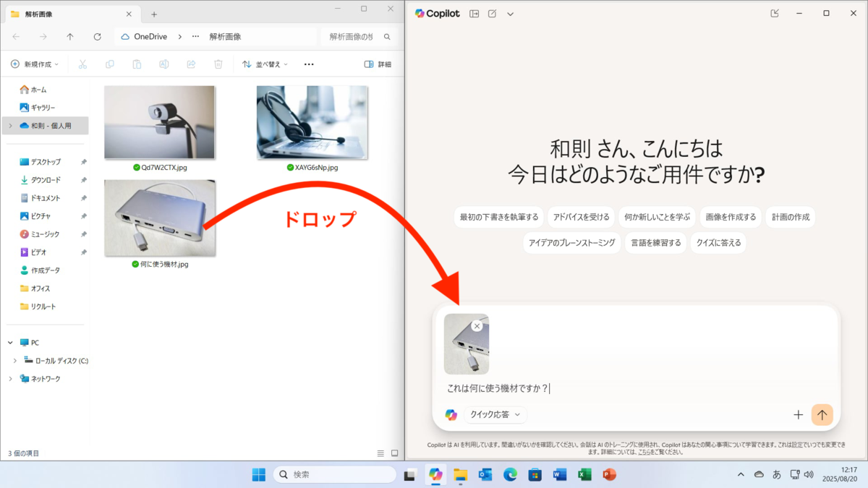Click the plus attach icon in Copilot input
868x488 pixels.
click(799, 414)
